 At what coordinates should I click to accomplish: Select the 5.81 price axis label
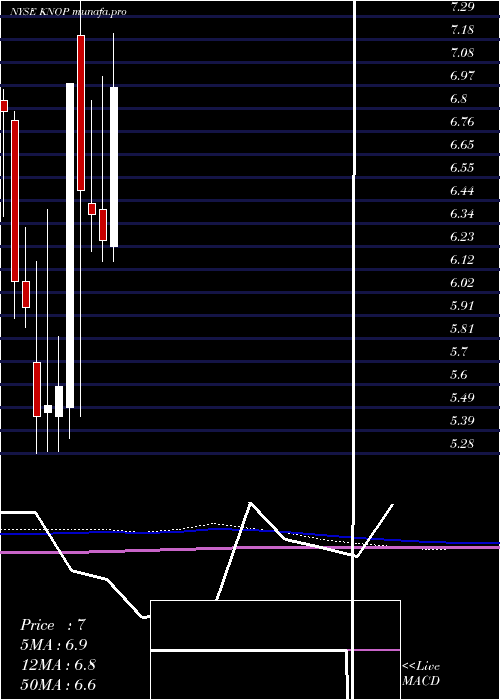462,329
